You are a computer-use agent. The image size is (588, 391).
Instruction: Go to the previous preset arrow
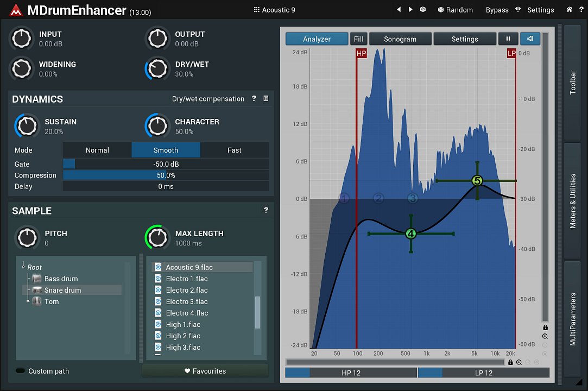pos(399,10)
